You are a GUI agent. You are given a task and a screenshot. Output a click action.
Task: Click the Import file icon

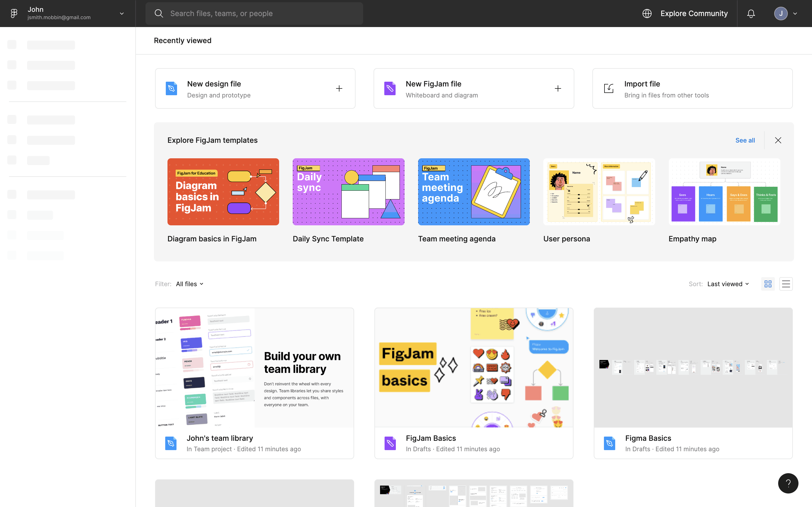point(609,88)
